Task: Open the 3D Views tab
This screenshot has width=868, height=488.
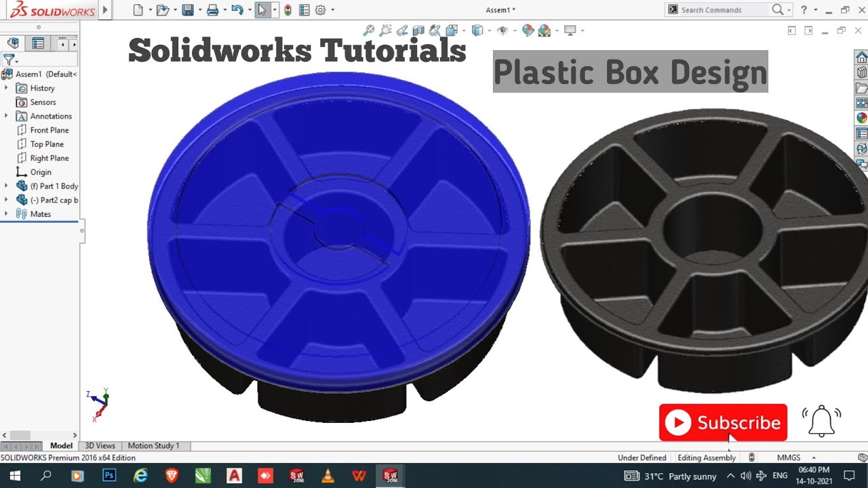Action: click(100, 446)
